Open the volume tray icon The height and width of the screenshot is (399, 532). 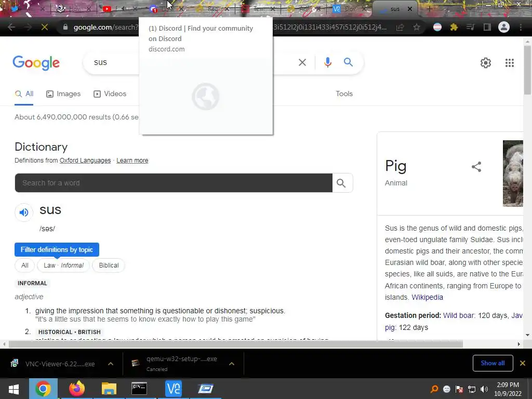484,389
